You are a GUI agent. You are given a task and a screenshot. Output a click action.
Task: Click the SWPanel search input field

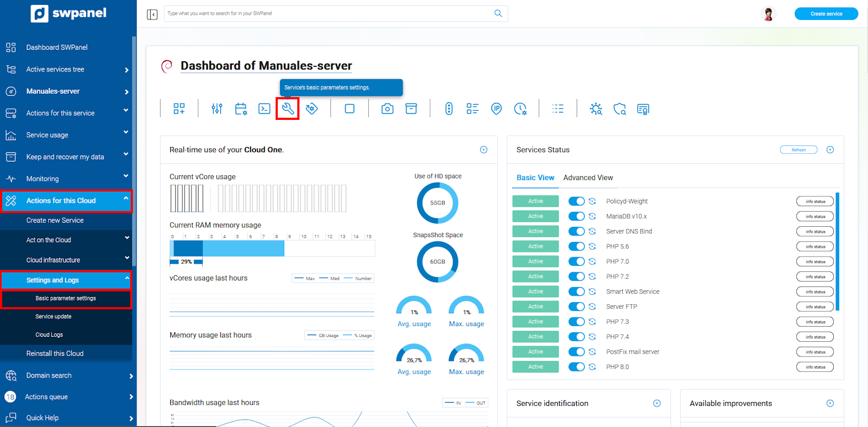[325, 14]
